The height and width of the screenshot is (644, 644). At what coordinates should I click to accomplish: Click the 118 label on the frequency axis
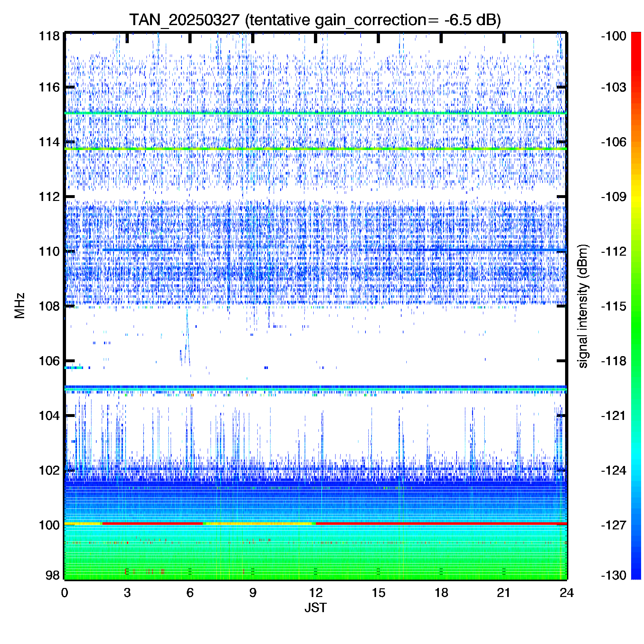point(49,36)
